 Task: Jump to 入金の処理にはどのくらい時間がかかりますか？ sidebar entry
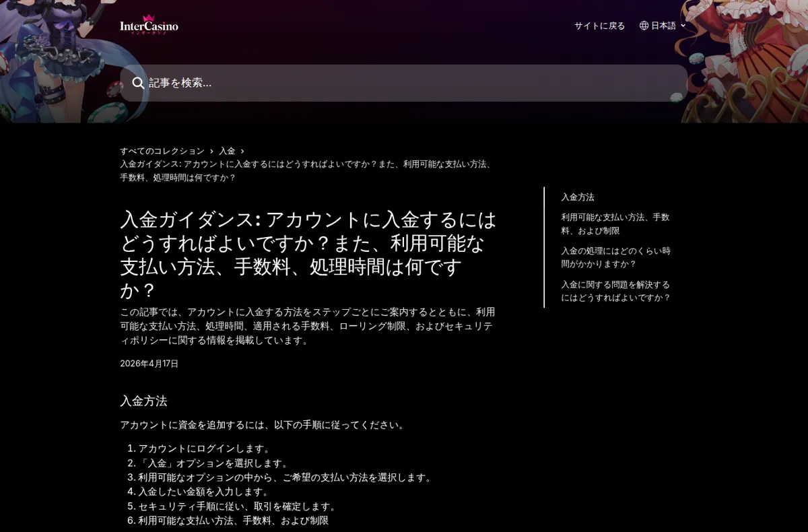[615, 257]
